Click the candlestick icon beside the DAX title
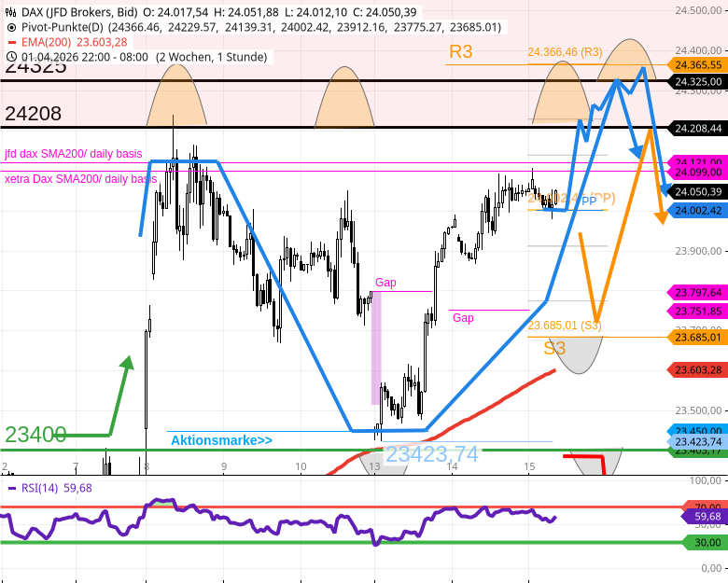728x583 pixels. (x=11, y=12)
